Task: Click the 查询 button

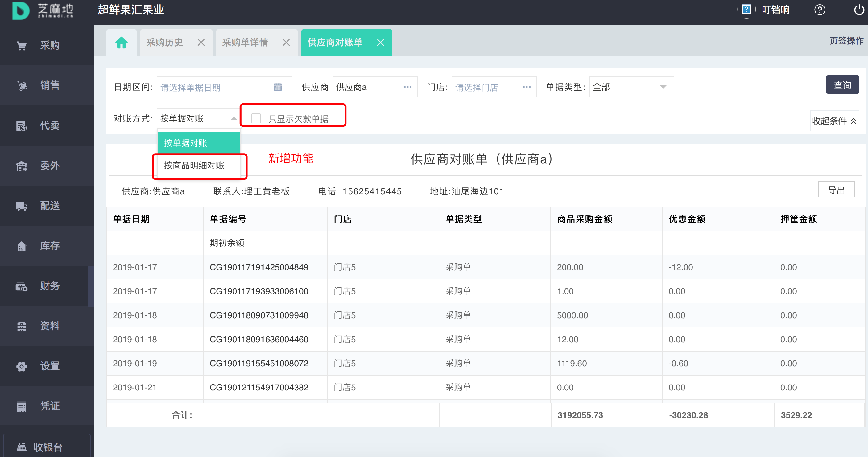Action: pyautogui.click(x=842, y=85)
